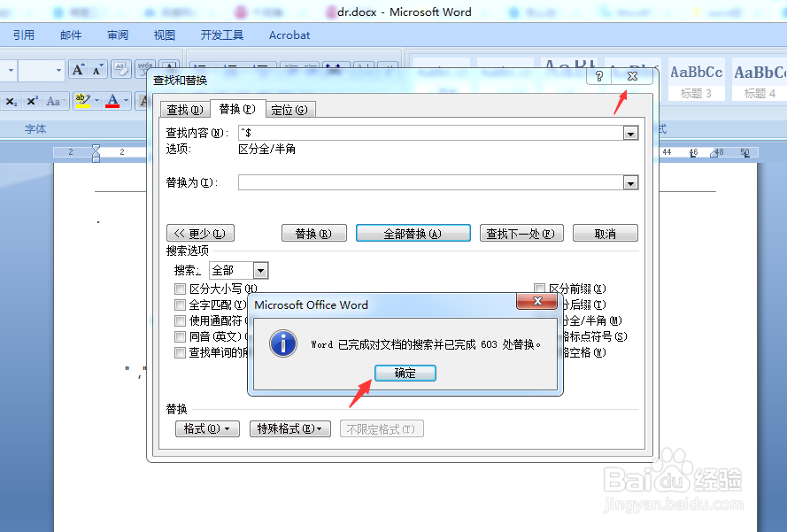
Task: Toggle 查找单词的 word forms checkbox
Action: coord(181,353)
